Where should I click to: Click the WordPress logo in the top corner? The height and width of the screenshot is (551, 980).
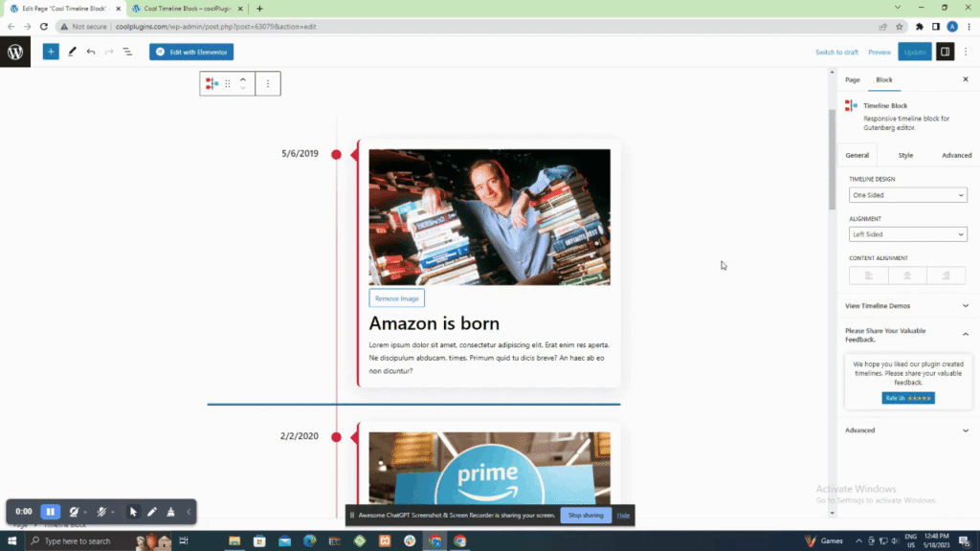point(15,53)
